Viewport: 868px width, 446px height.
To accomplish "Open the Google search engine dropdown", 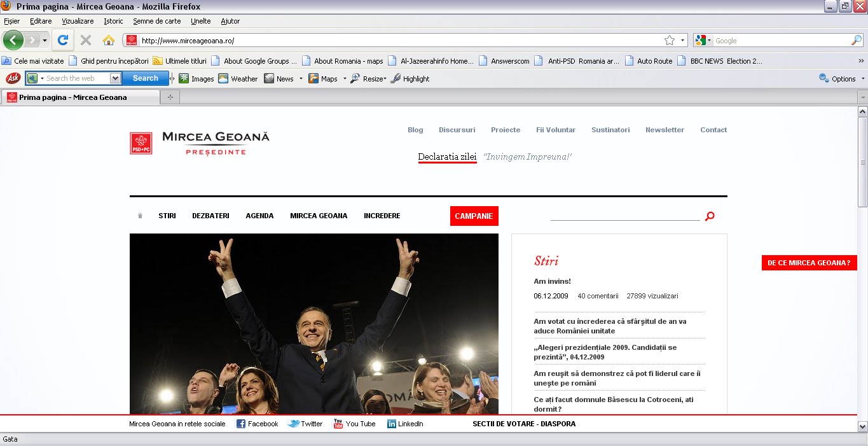I will point(703,40).
